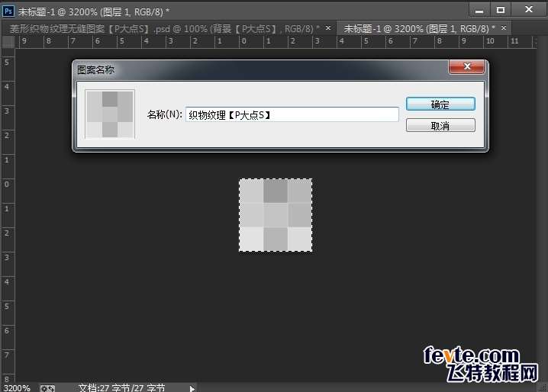Close the 未标题-1 document tab

(x=504, y=28)
